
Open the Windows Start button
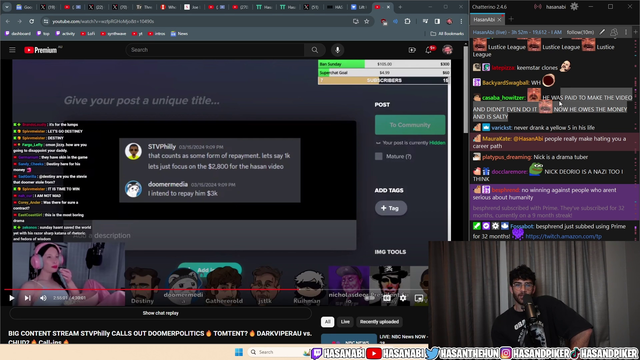tap(239, 352)
